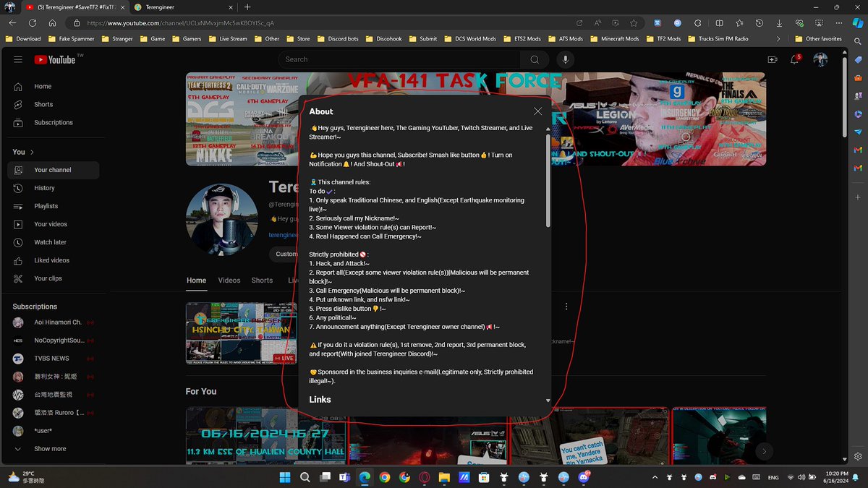Open the 台灣地震監視 subscription

tap(54, 395)
